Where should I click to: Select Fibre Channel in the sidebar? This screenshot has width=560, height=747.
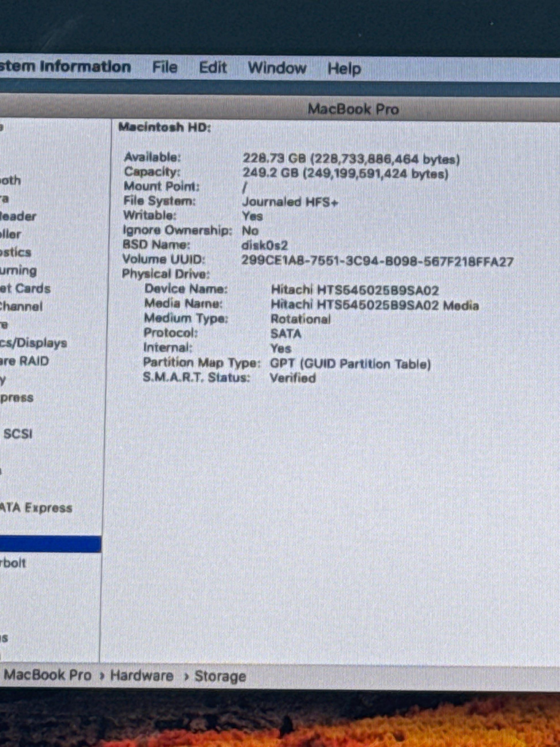pyautogui.click(x=21, y=307)
